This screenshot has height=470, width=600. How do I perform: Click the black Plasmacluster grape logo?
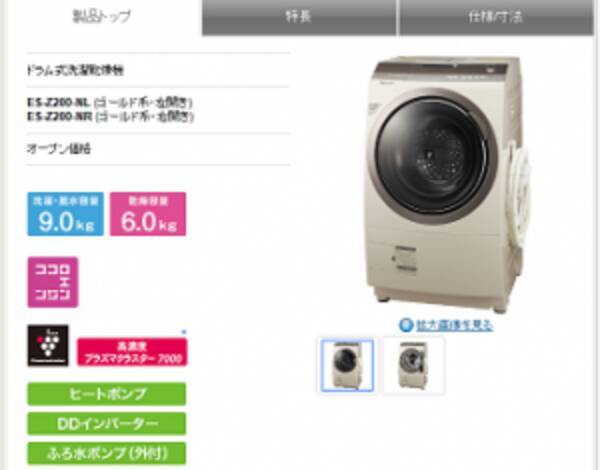coord(48,346)
